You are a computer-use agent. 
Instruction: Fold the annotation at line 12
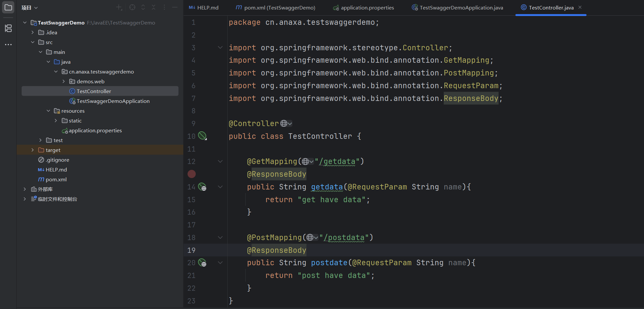point(220,161)
